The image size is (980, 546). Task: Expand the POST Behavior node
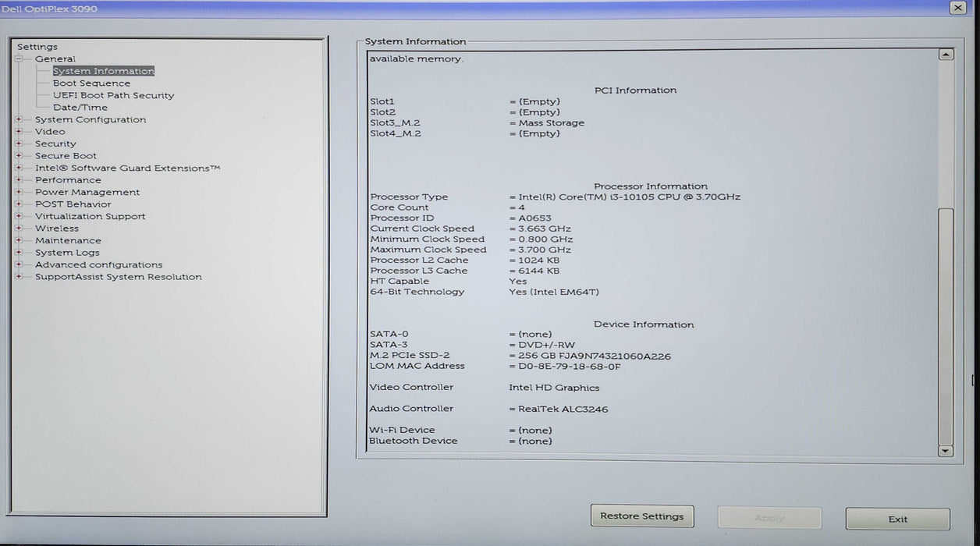(x=19, y=204)
